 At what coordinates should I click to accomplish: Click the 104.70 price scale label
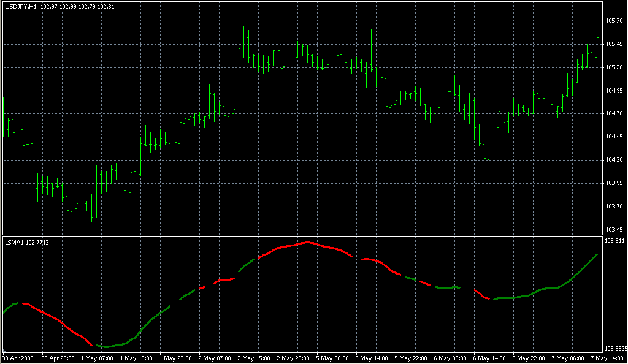click(614, 113)
